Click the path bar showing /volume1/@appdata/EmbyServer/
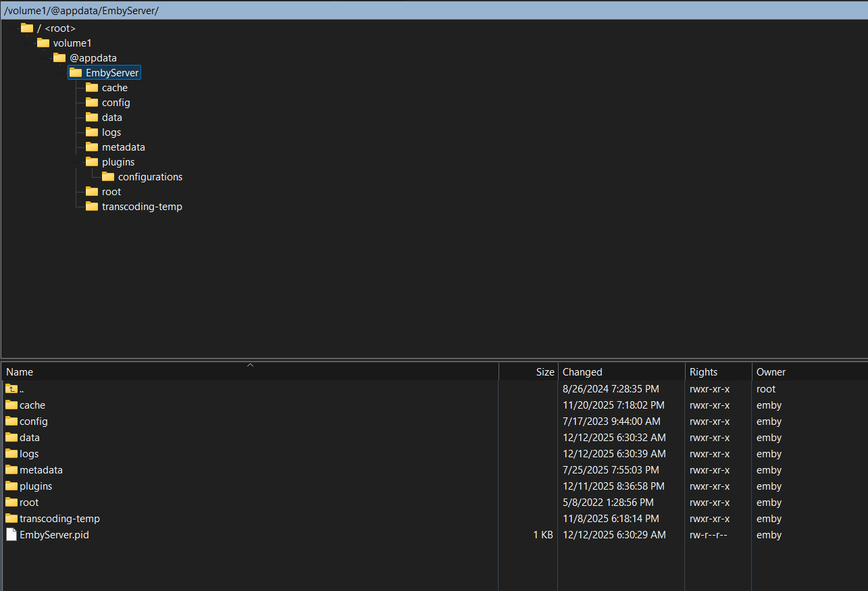This screenshot has width=868, height=591. pyautogui.click(x=434, y=10)
